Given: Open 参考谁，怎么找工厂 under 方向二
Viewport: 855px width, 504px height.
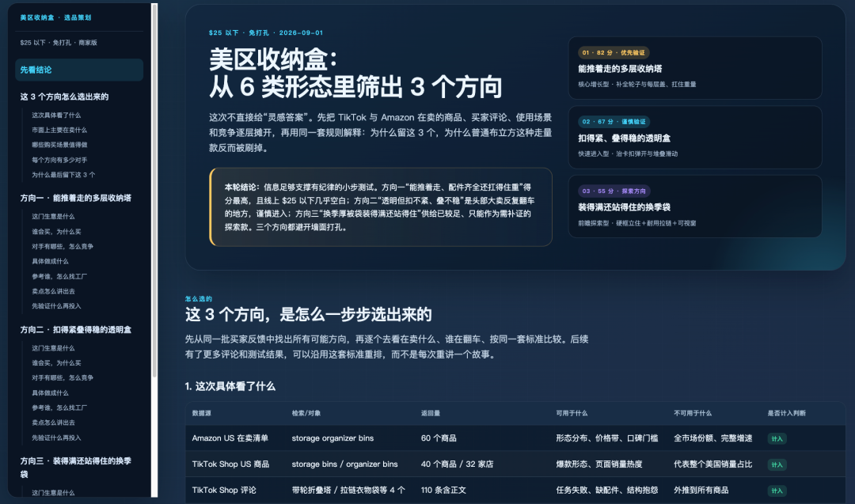Looking at the screenshot, I should [59, 407].
